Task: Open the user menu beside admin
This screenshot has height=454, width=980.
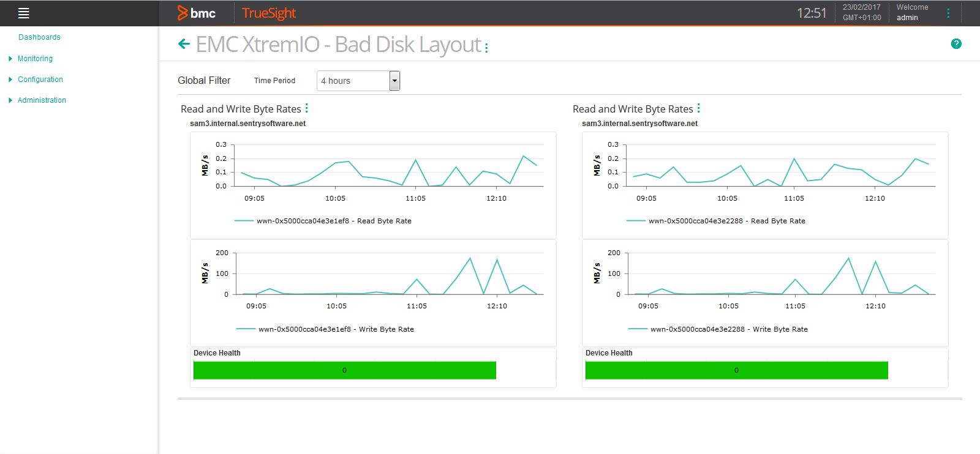Action: [948, 13]
